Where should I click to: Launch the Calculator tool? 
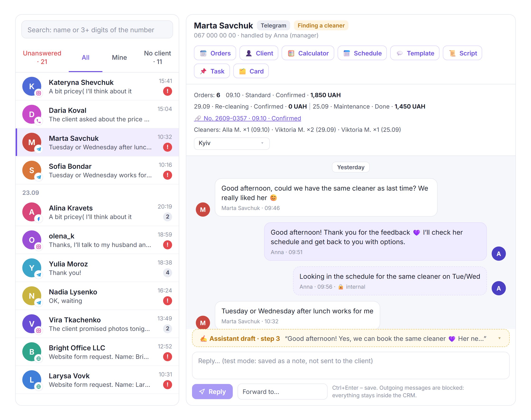tap(308, 53)
